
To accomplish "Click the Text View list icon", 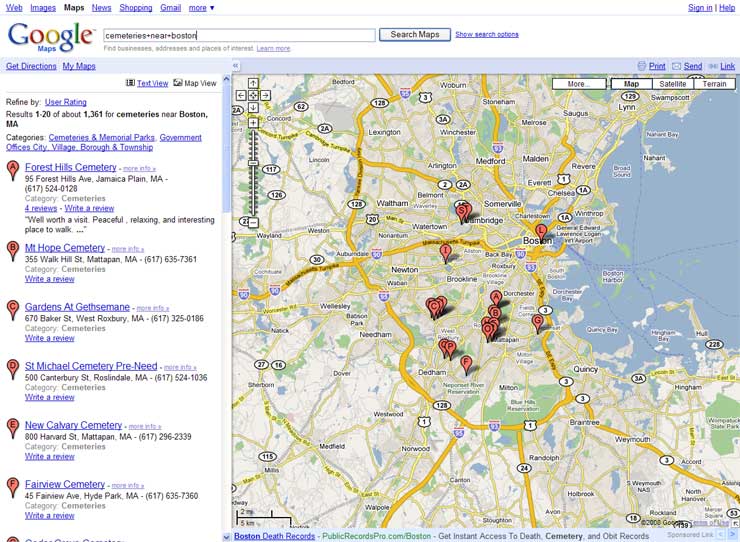I will (130, 83).
